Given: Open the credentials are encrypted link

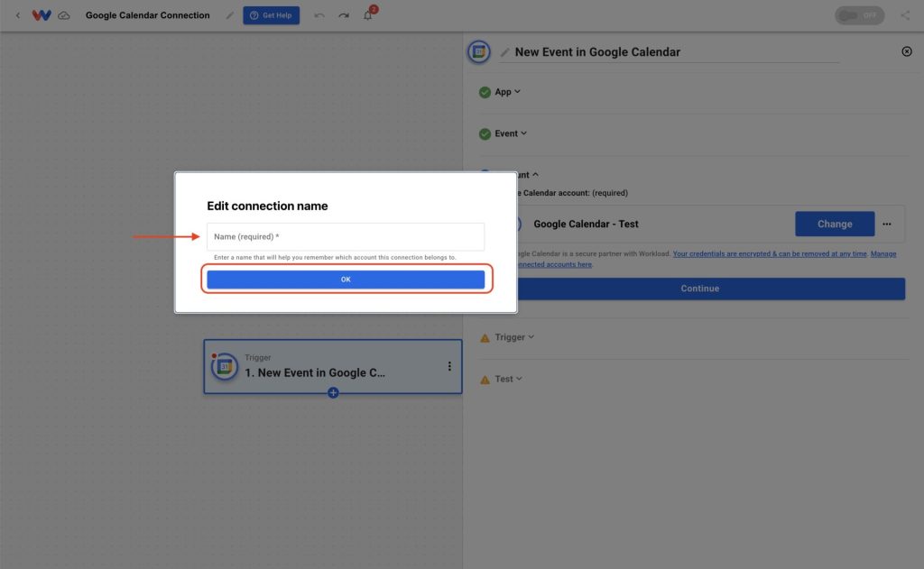Looking at the screenshot, I should [770, 254].
